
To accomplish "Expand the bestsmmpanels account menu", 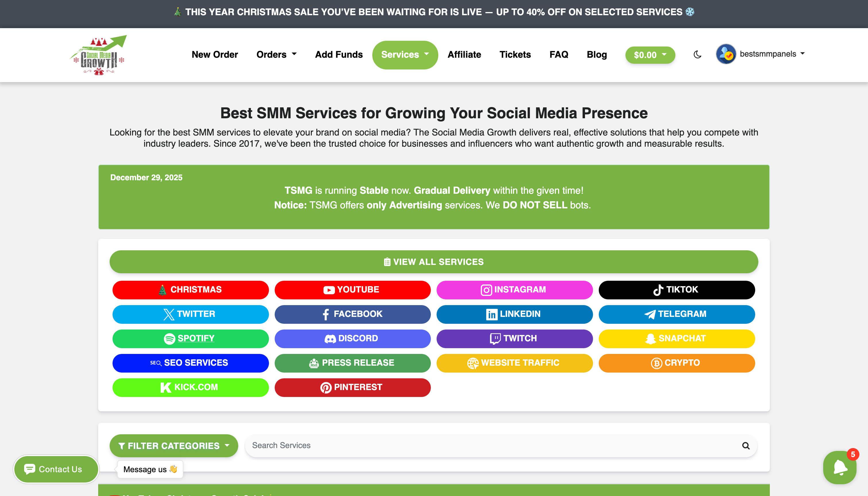I will 772,54.
